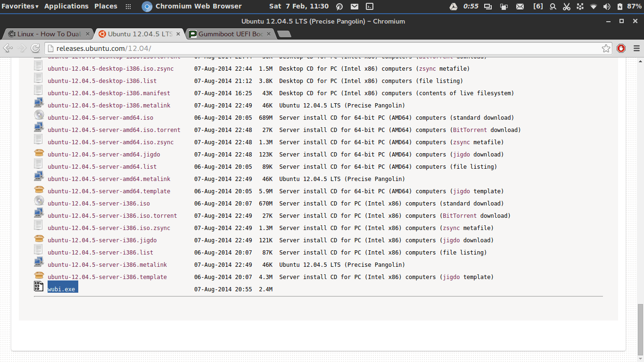Click zsync link in server-i386 zsync description
Image resolution: width=644 pixels, height=362 pixels.
[451, 228]
